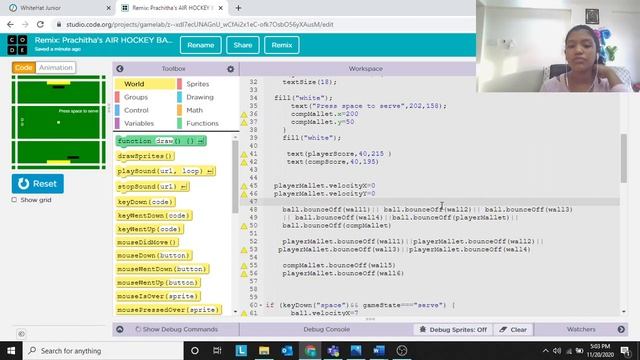640x360 pixels.
Task: Pick the playSound(url, loop) block
Action: (165, 171)
